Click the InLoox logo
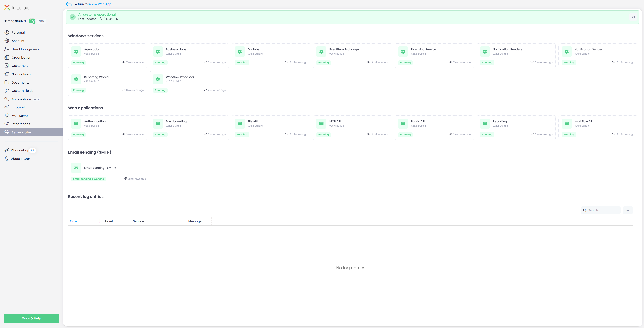 point(16,8)
